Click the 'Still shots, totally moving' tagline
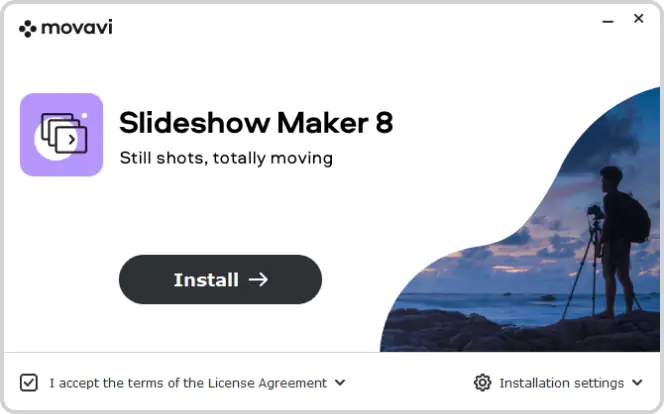This screenshot has width=664, height=414. coord(226,158)
